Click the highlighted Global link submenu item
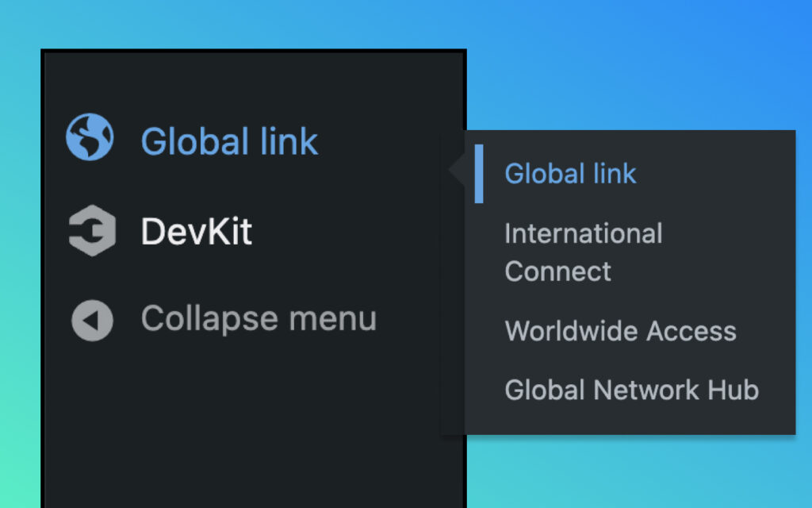The width and height of the screenshot is (812, 508). click(570, 173)
